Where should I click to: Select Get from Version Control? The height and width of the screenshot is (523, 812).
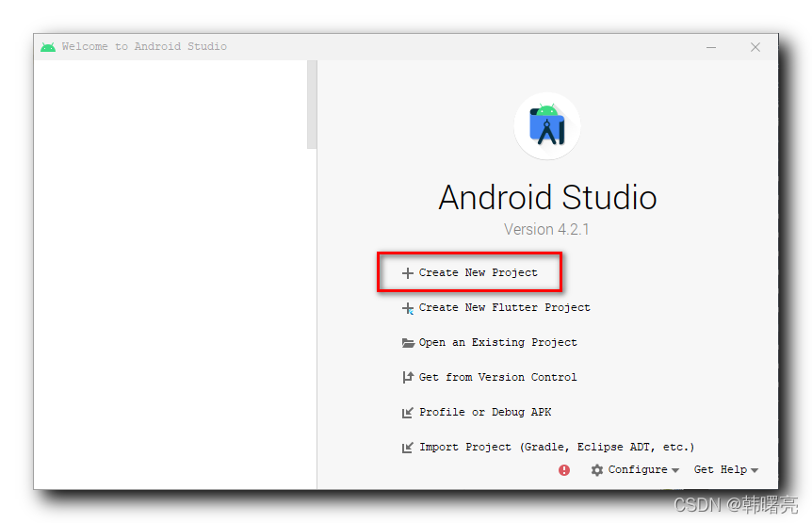pos(497,377)
